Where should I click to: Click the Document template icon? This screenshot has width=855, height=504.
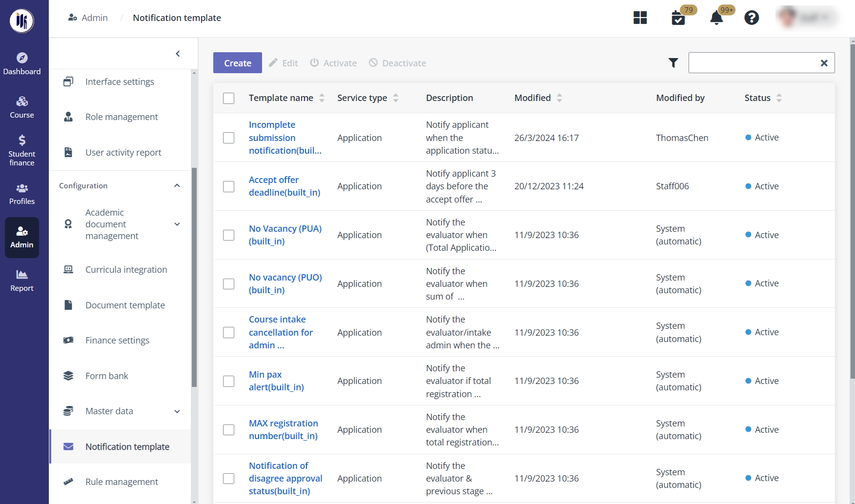pos(68,305)
